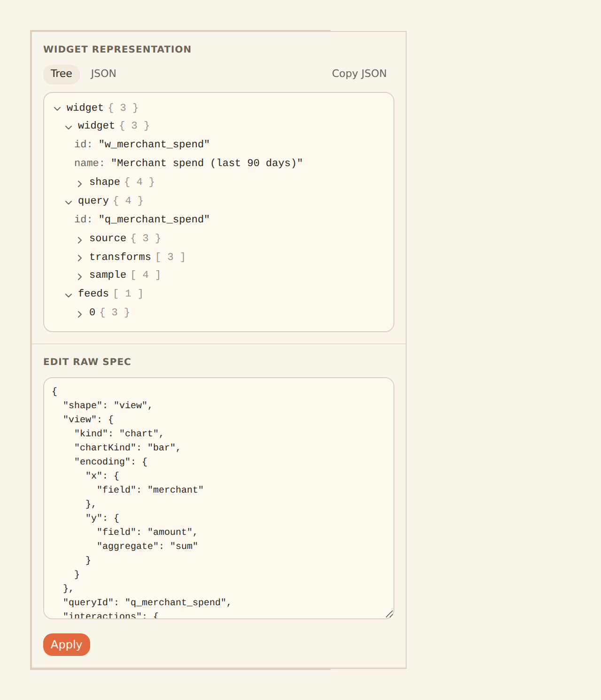This screenshot has height=700, width=601.
Task: Click inside the raw spec text editor
Action: [x=219, y=498]
